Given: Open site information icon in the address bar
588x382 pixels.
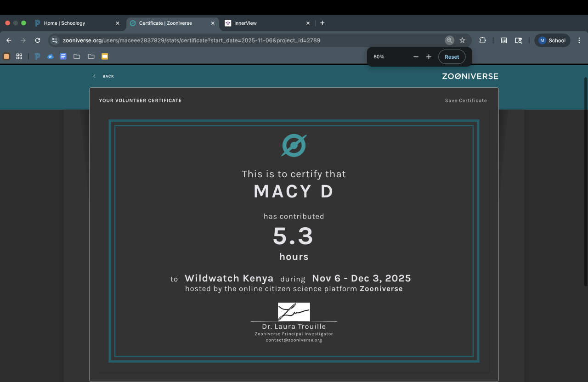Looking at the screenshot, I should click(55, 40).
